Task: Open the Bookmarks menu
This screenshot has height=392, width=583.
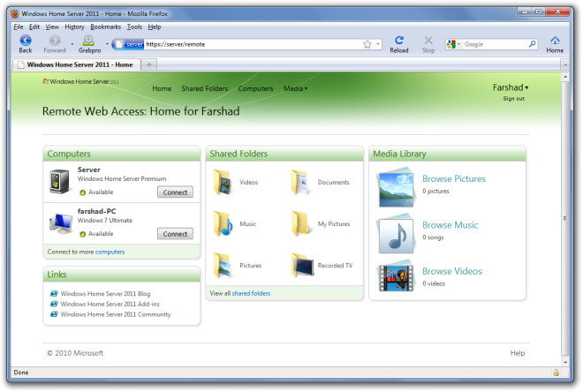Action: click(106, 26)
